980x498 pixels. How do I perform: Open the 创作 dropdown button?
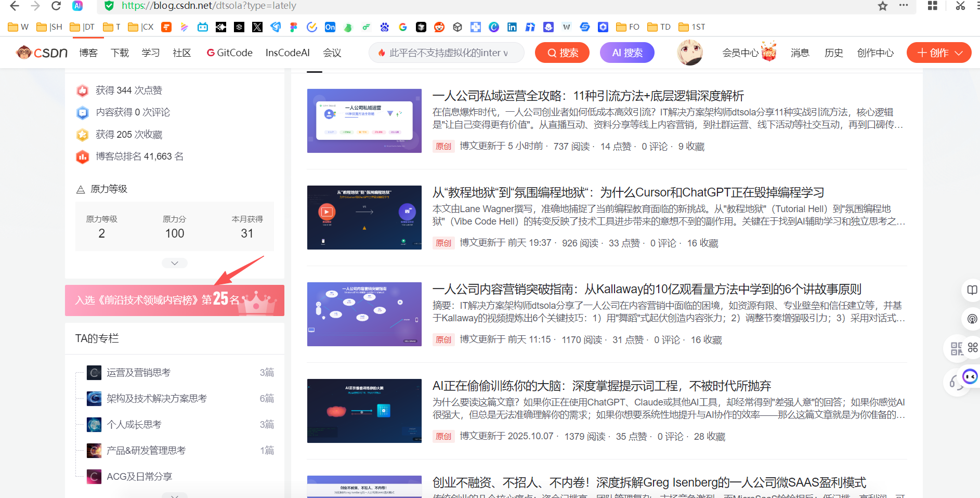coord(938,53)
